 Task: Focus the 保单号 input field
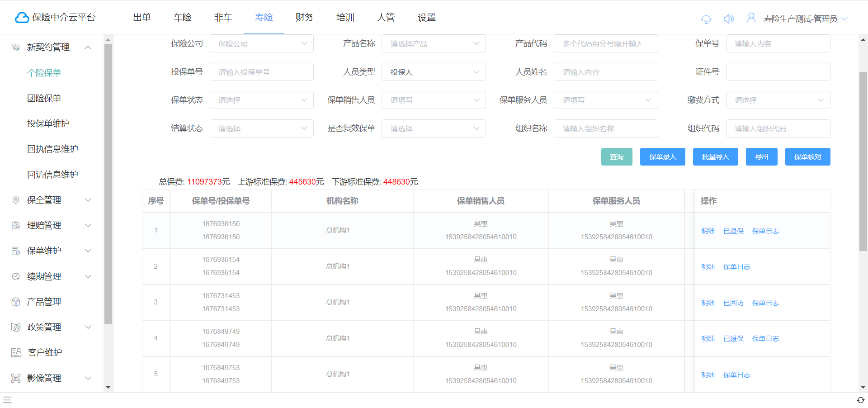coord(778,43)
